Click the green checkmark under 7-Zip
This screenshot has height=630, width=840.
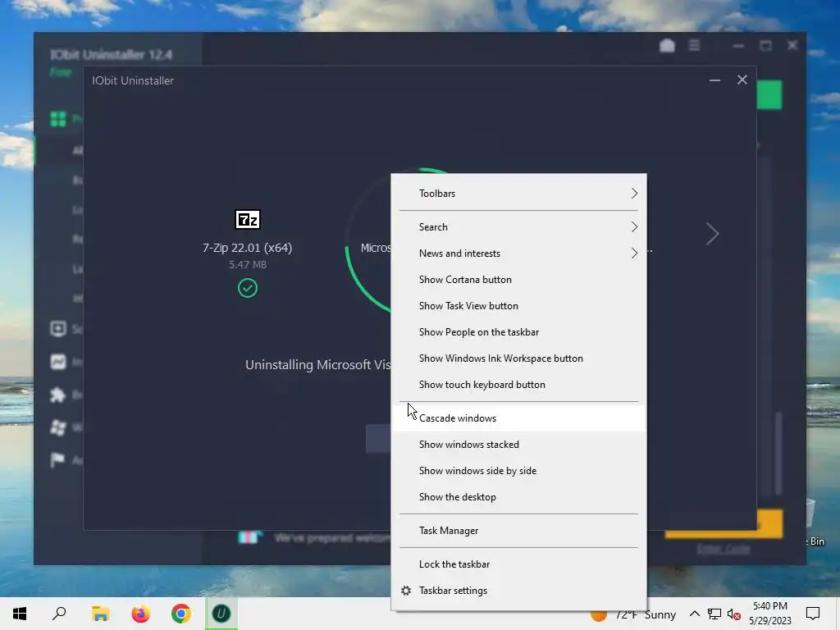tap(248, 288)
